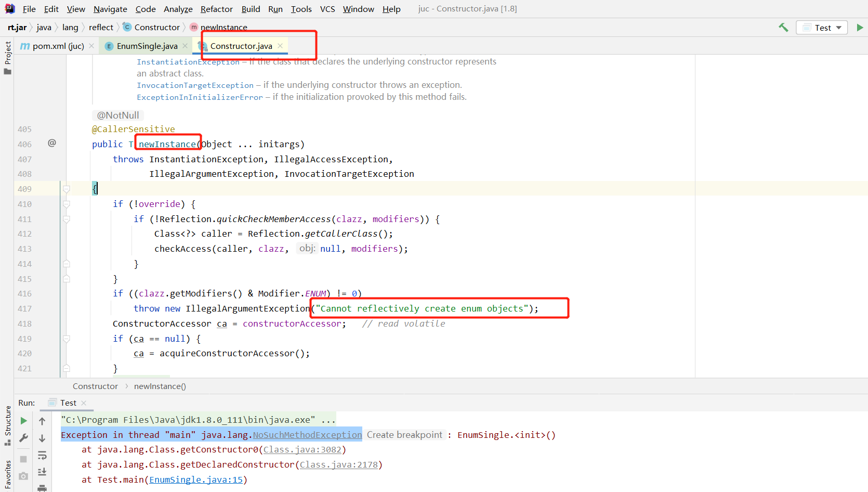Click the @NotNull annotation hint
The width and height of the screenshot is (868, 492).
118,115
